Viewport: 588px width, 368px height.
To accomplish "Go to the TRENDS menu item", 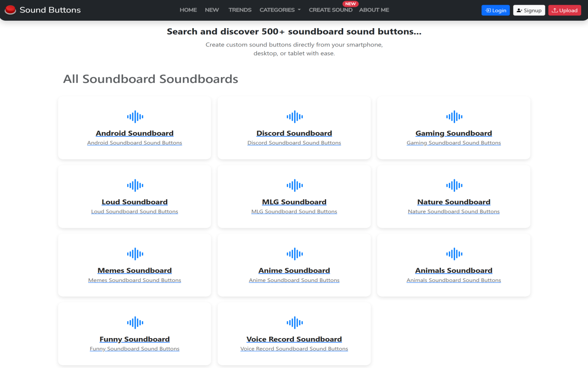I will 239,10.
